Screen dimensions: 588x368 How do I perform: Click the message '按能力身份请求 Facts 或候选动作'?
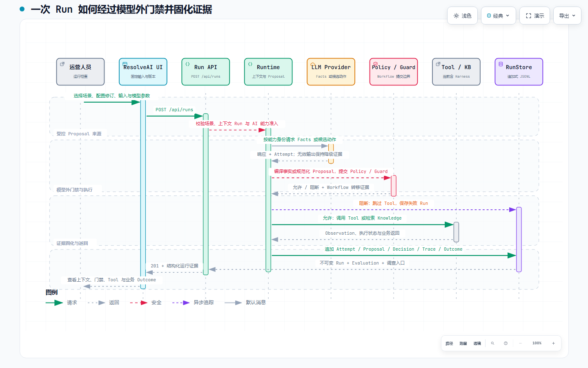click(x=300, y=139)
